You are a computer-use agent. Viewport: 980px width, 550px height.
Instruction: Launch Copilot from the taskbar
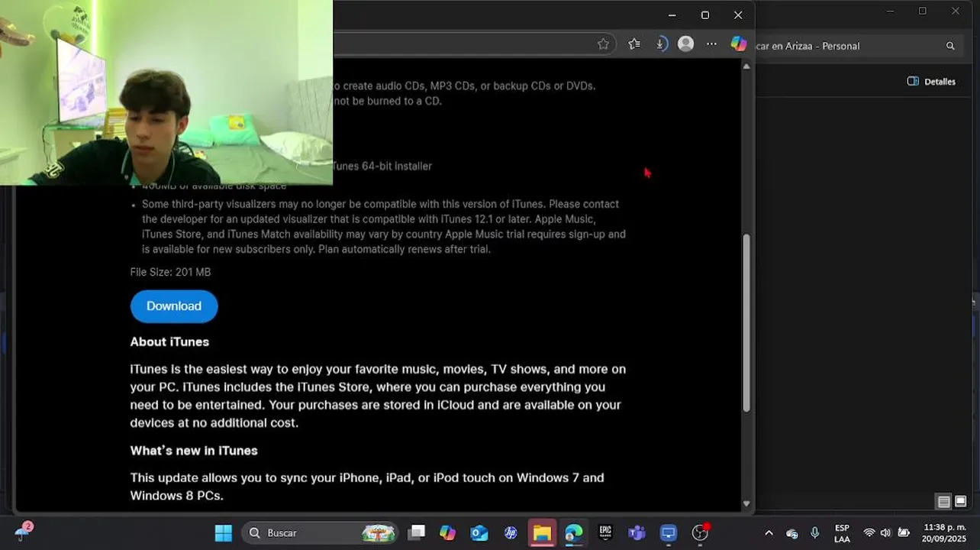click(x=447, y=532)
